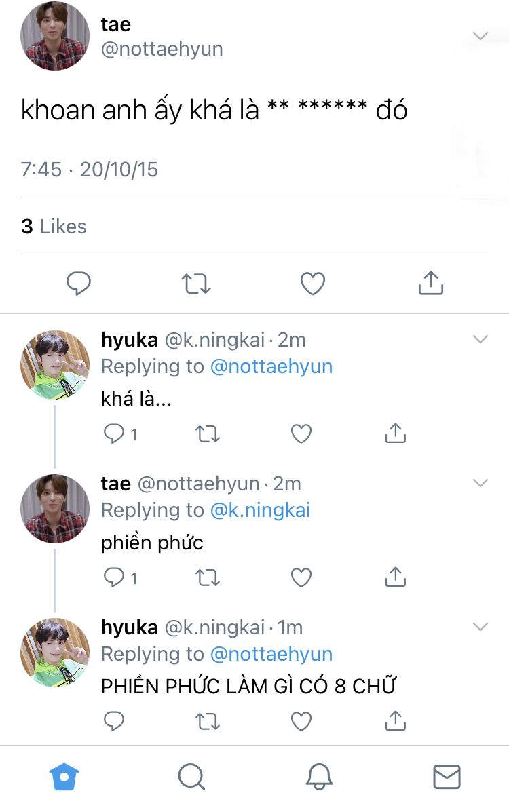This screenshot has width=509, height=812.
Task: Open the Notifications bell tab
Action: [x=319, y=777]
